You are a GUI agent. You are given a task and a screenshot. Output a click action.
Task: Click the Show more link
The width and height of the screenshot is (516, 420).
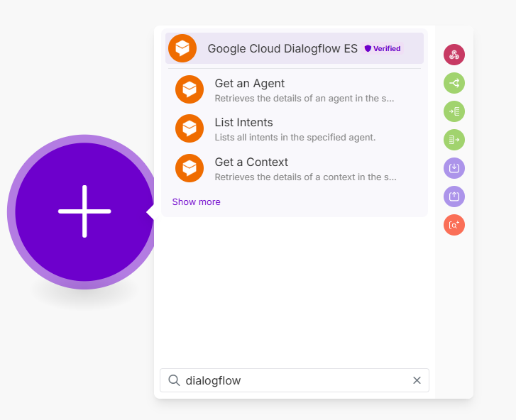196,202
